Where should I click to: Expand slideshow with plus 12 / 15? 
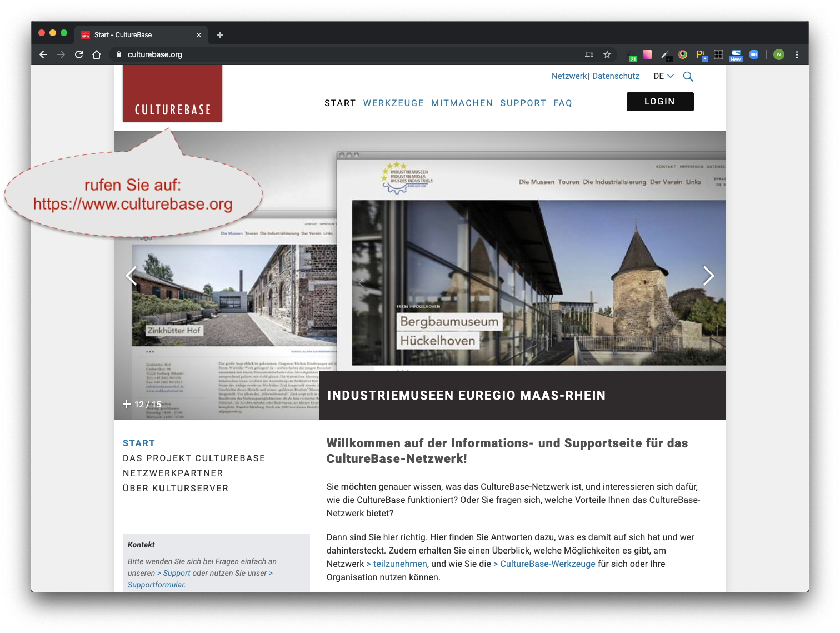click(142, 405)
